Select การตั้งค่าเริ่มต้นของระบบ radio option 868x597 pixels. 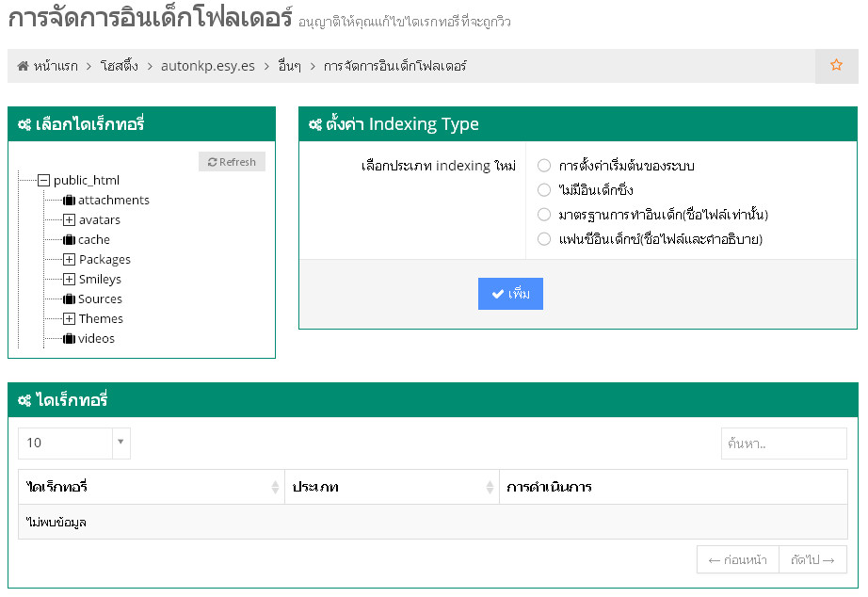click(x=544, y=166)
